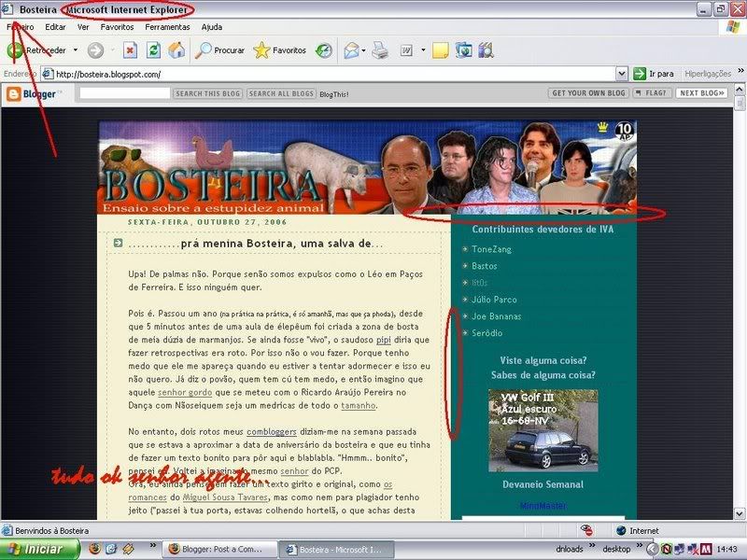Launch Firefox from the Quick Launch bar
The height and width of the screenshot is (560, 747).
tap(95, 549)
